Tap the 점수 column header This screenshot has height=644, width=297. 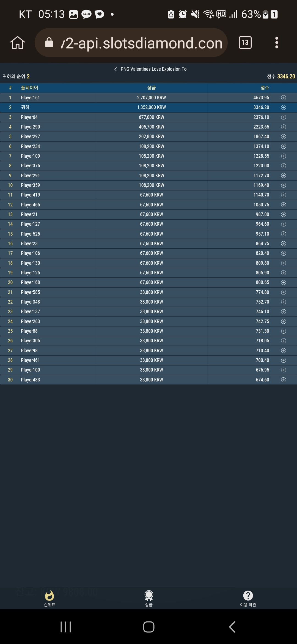pos(265,88)
